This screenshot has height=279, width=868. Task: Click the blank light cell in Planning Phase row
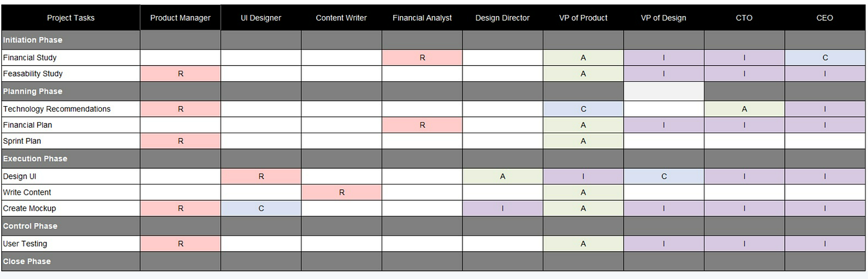coord(664,91)
